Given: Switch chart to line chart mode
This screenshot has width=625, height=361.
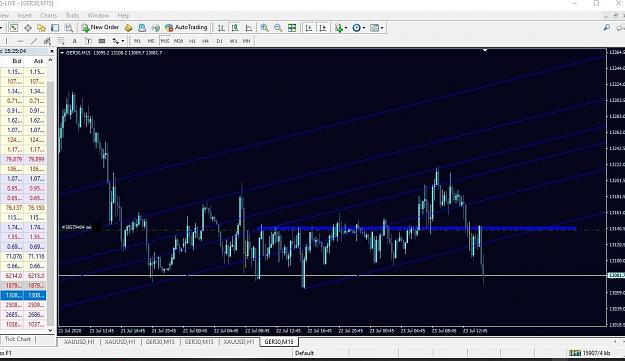Looking at the screenshot, I should (x=249, y=28).
